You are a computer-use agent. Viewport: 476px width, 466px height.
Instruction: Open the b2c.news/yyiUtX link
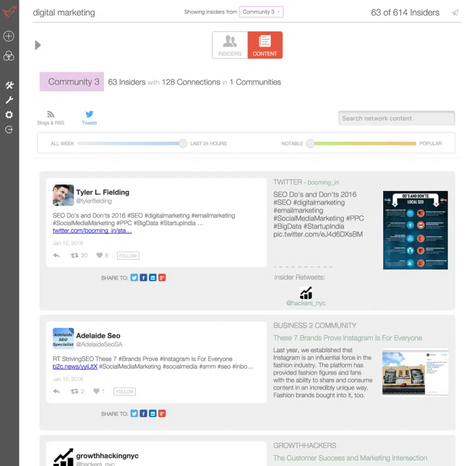75,366
